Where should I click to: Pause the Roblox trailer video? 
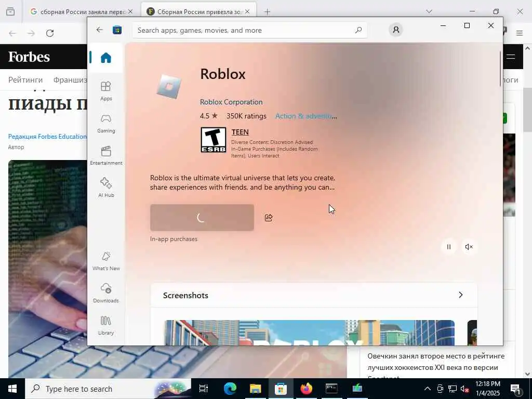[x=448, y=247]
